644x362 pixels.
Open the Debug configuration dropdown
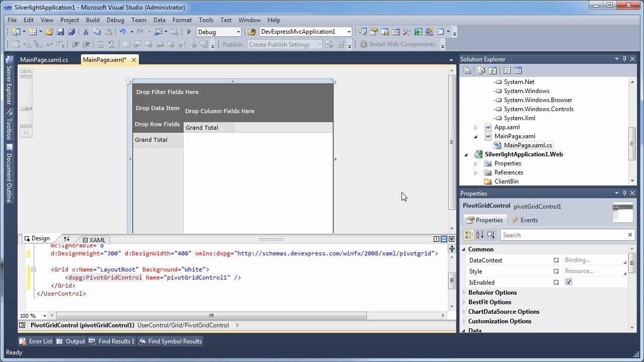coord(238,32)
